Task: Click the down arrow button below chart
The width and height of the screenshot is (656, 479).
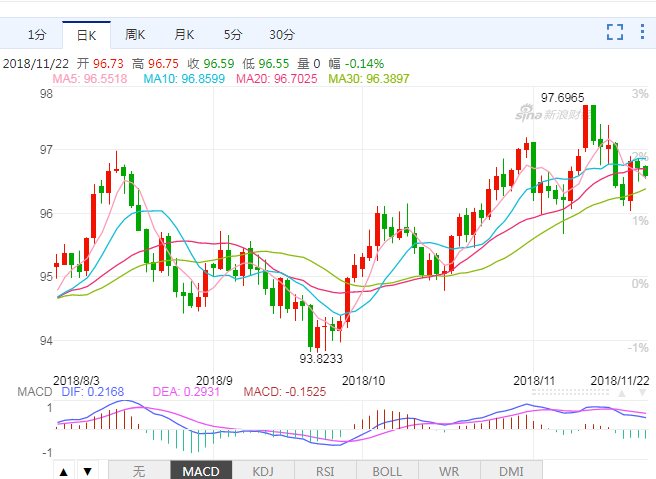Action: (x=87, y=471)
